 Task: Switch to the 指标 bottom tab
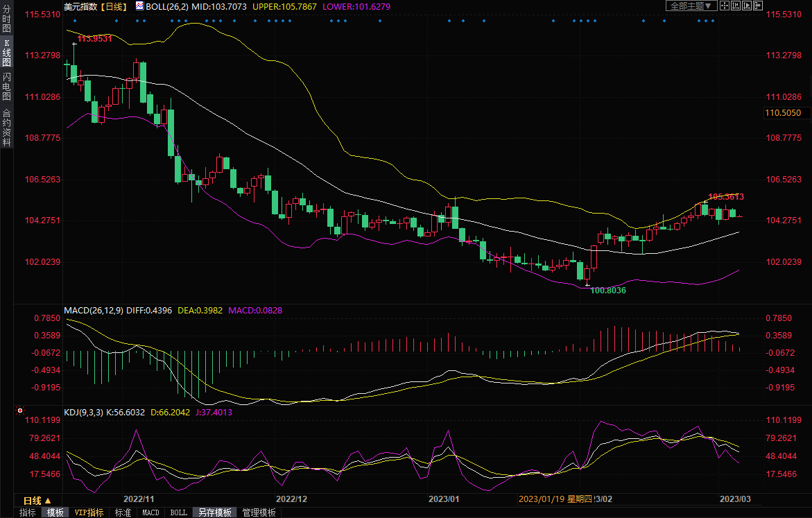[28, 512]
